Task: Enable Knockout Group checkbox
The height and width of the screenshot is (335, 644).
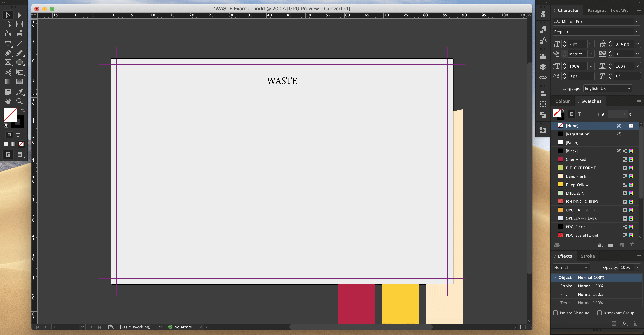Action: pyautogui.click(x=600, y=313)
